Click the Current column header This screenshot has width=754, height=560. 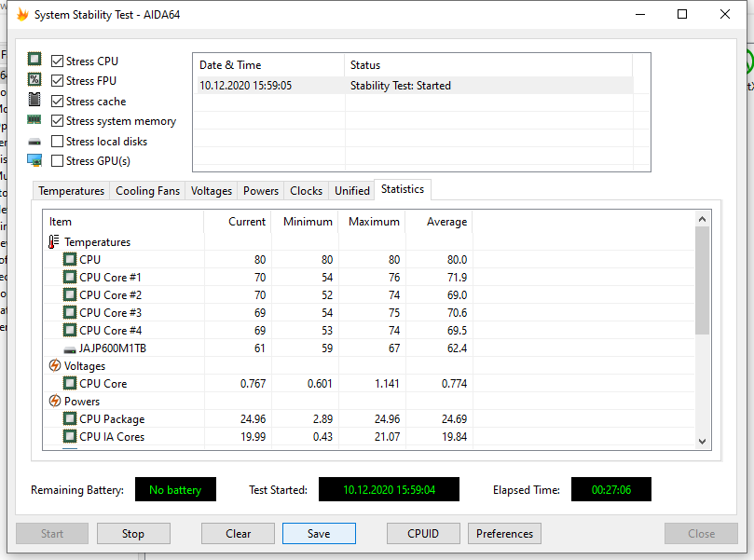(x=237, y=222)
